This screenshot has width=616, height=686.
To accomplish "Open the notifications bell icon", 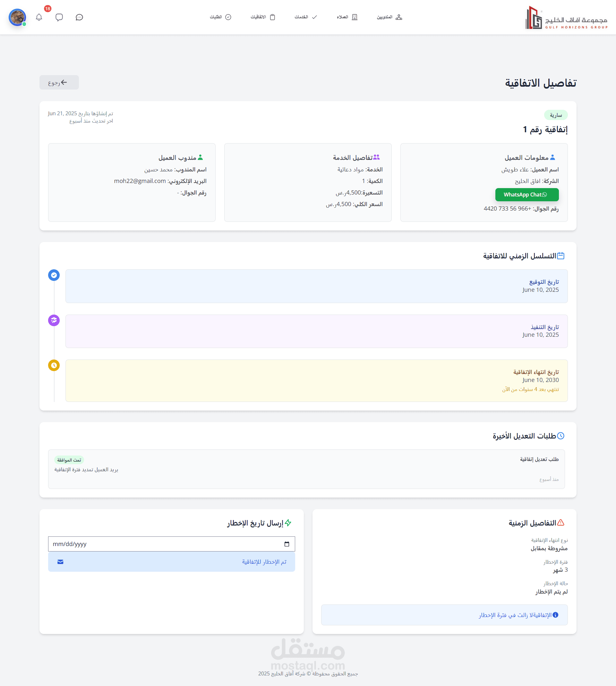I will [39, 17].
